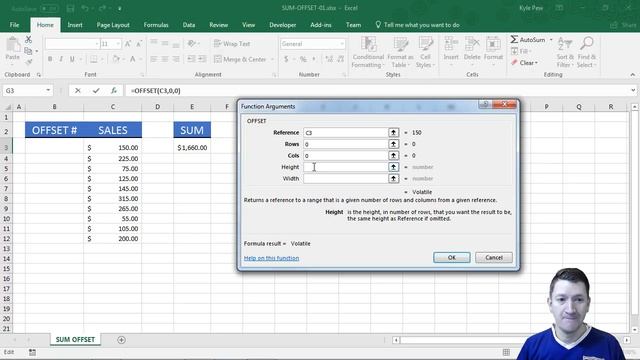Select the SUM OFFSET sheet tab
The width and height of the screenshot is (640, 360).
[x=75, y=340]
